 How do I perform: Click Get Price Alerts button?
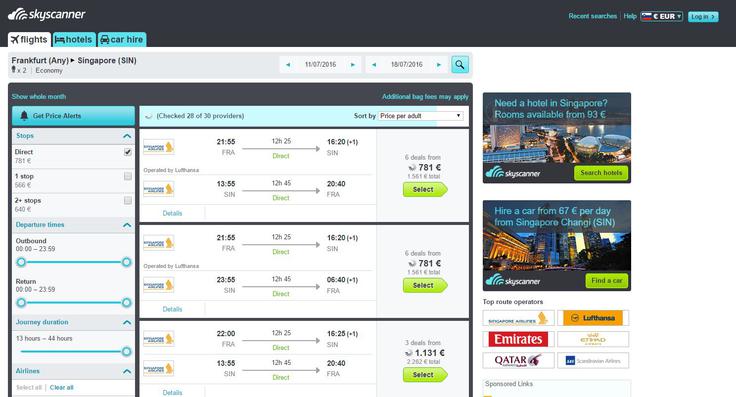click(73, 116)
